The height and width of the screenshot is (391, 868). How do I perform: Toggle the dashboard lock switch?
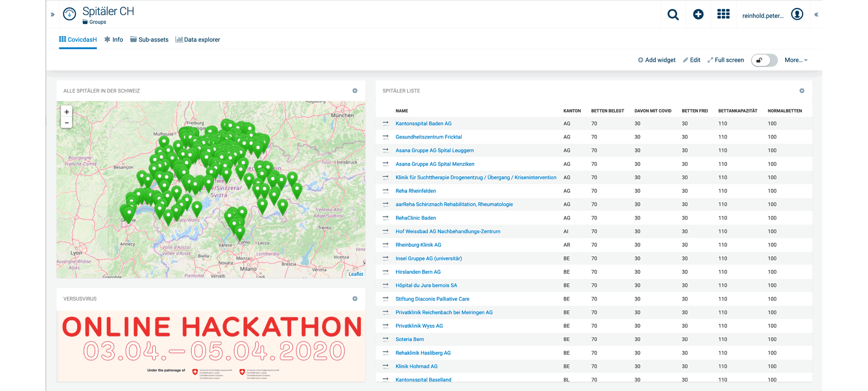[764, 60]
